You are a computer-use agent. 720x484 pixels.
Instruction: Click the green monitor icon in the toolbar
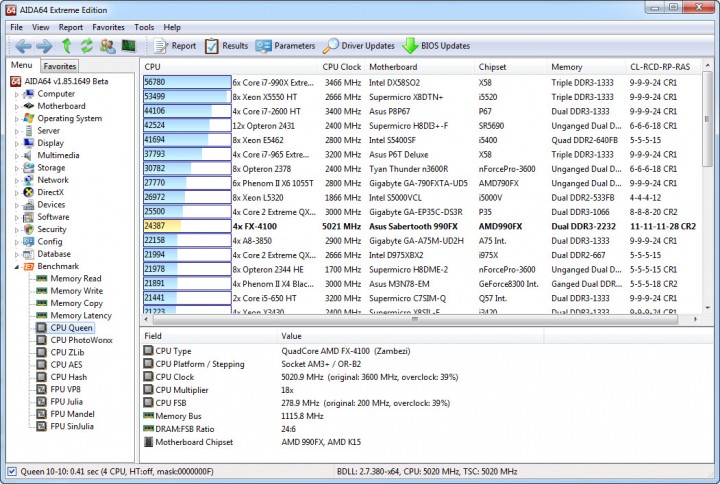tap(128, 46)
